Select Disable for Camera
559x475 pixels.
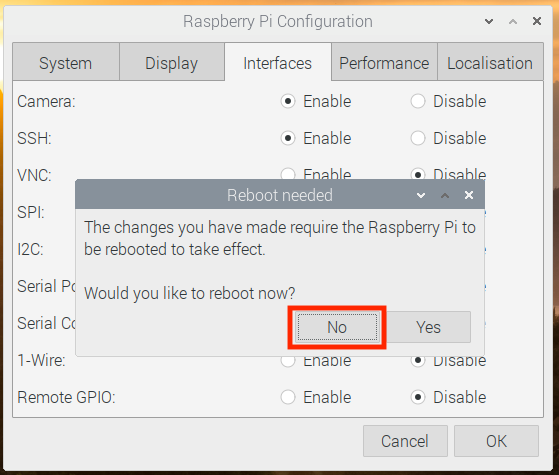[x=418, y=101]
